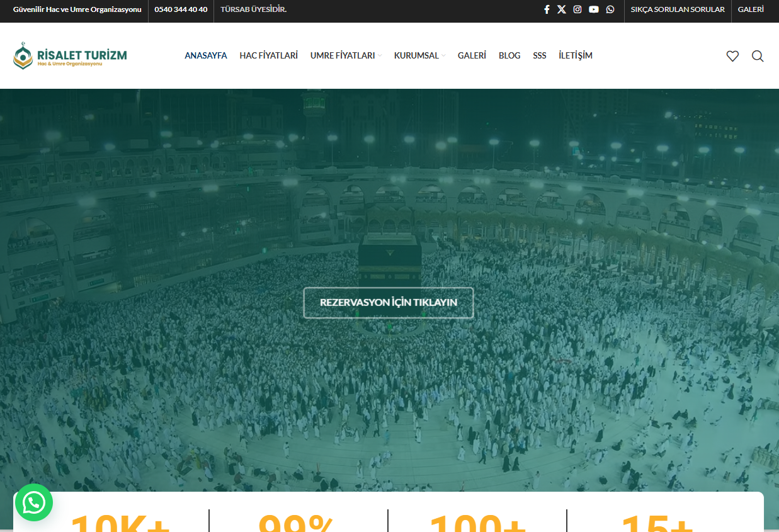
Task: Click the Risalet Turizm logo
Action: click(70, 55)
